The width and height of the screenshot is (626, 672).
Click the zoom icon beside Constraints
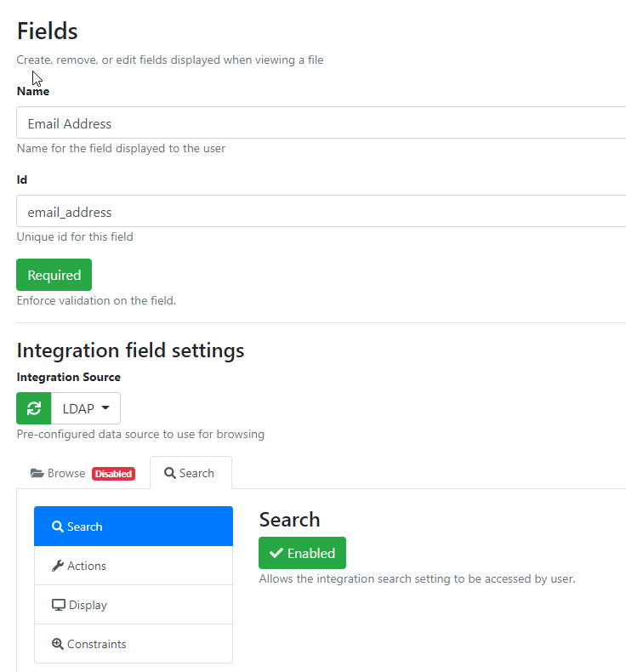click(58, 644)
